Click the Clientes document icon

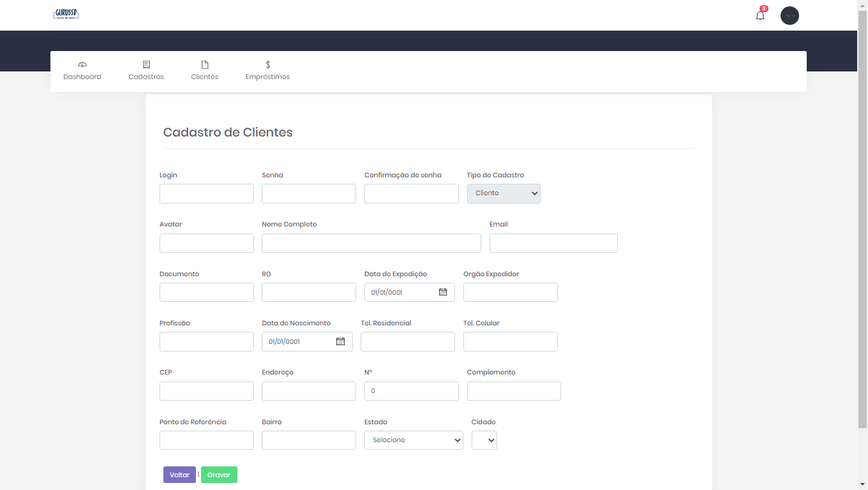click(205, 64)
